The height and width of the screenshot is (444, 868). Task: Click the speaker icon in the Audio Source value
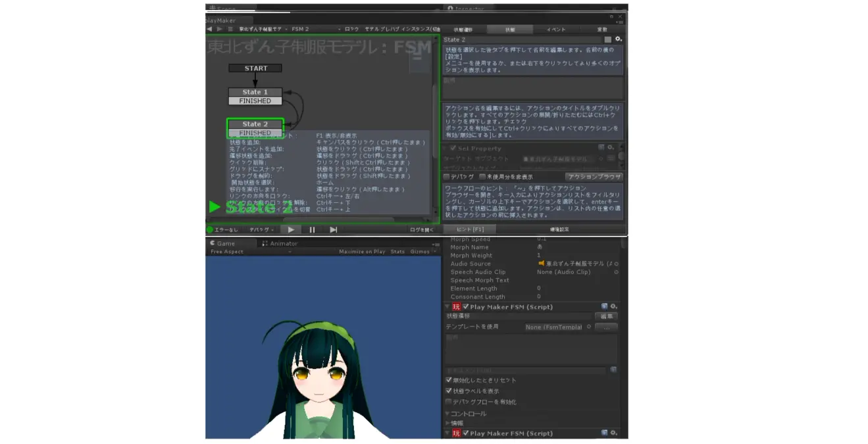542,264
